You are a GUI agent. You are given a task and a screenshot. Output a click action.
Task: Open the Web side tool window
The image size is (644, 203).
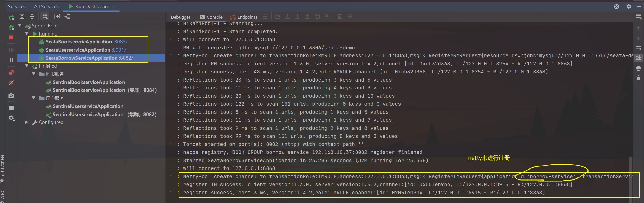click(x=2, y=196)
